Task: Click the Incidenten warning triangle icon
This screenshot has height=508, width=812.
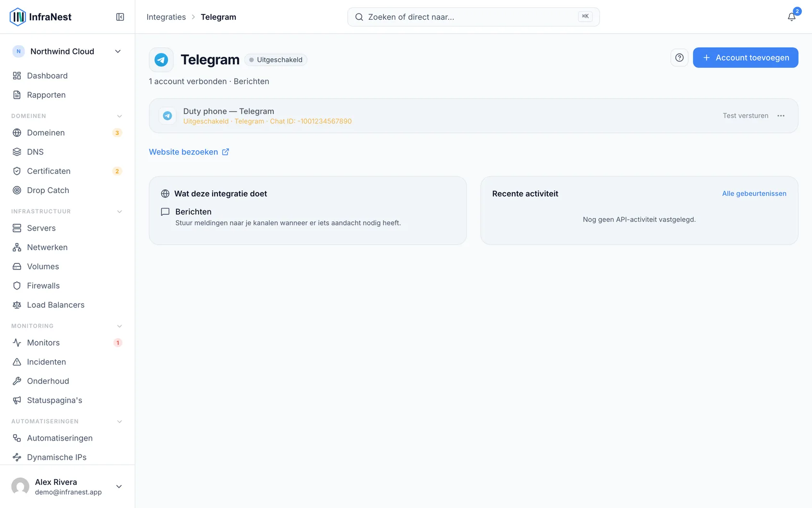Action: (x=17, y=362)
